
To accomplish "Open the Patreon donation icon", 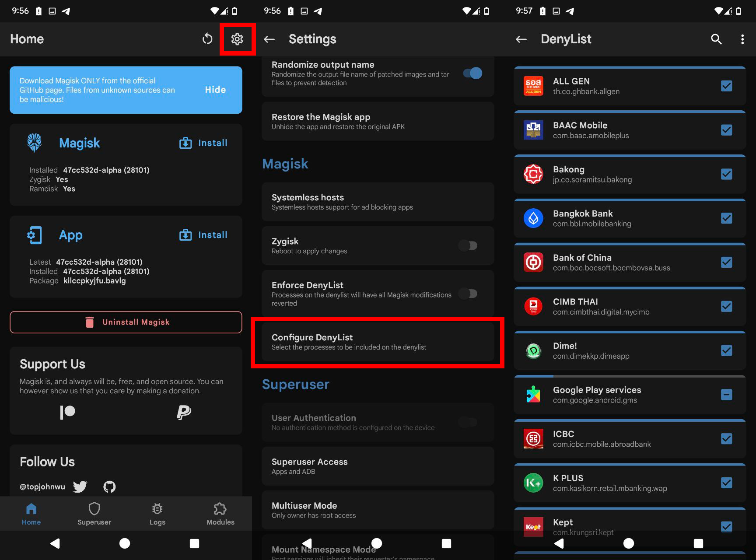I will [68, 412].
